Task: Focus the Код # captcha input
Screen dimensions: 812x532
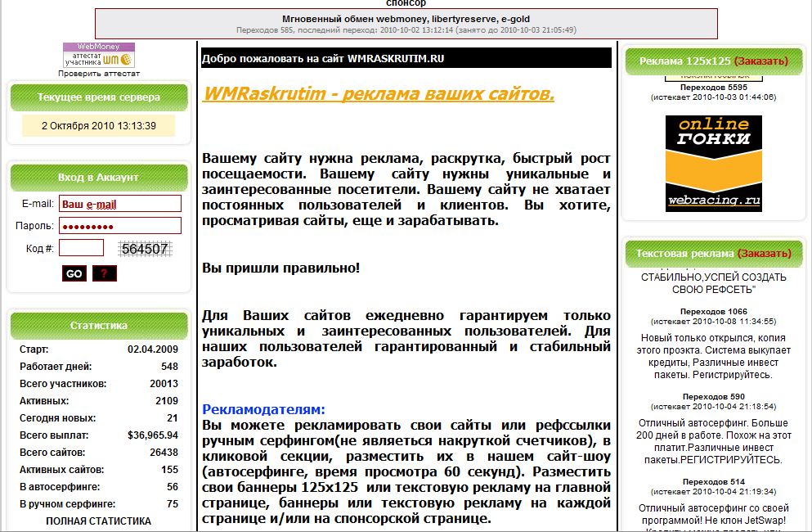Action: [x=81, y=248]
